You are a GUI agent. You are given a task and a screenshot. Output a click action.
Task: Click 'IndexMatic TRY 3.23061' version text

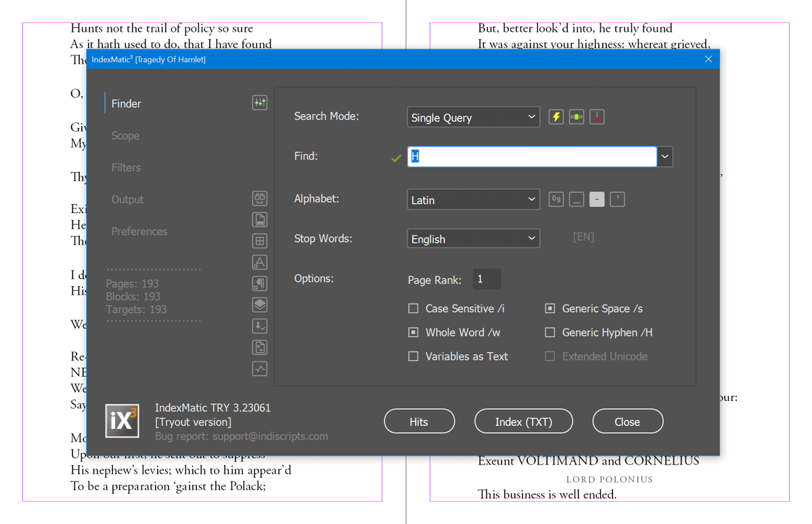[x=212, y=408]
